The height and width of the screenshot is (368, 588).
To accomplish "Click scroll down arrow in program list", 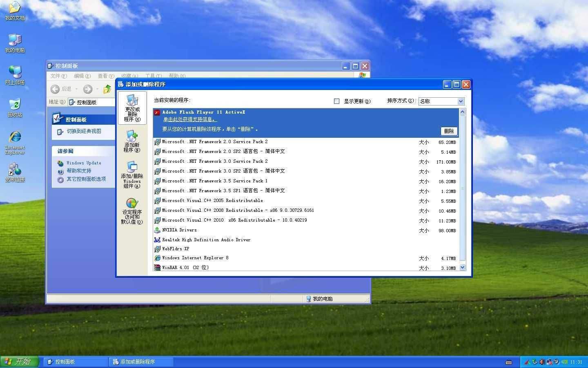I will [x=462, y=267].
